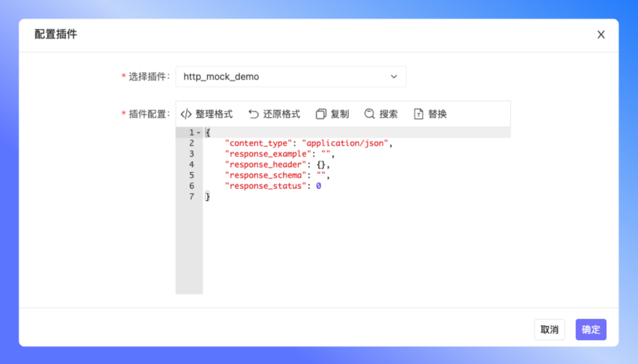Copy plugin config using the 复制 icon
This screenshot has height=364, width=638.
click(x=320, y=113)
